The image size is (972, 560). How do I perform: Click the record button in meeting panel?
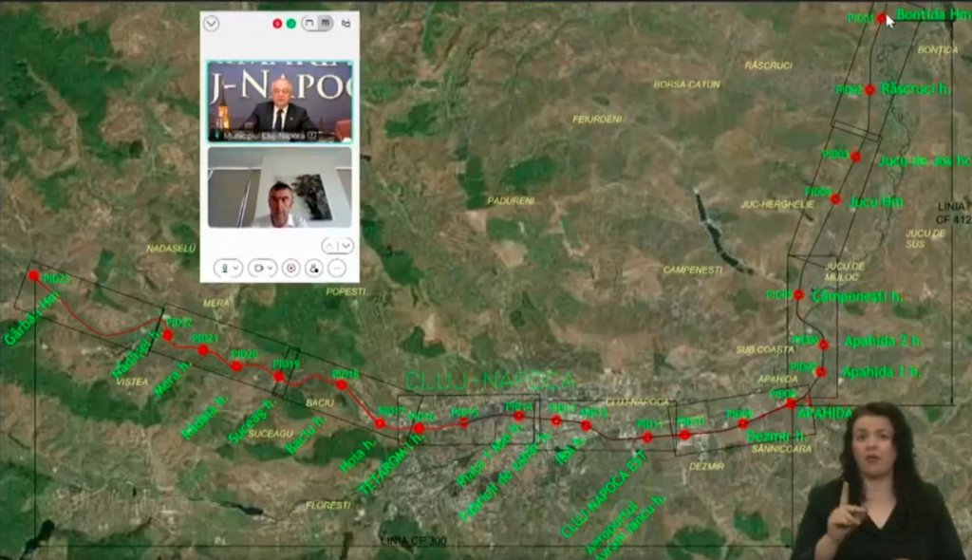(x=290, y=268)
